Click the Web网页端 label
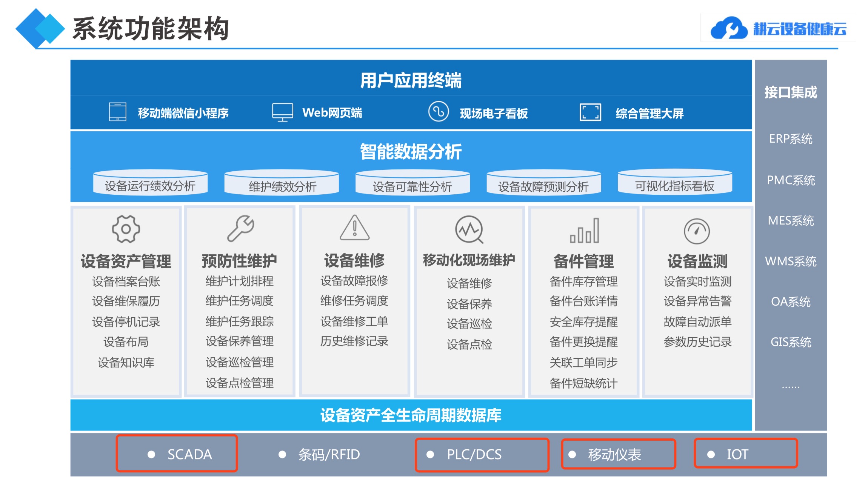This screenshot has width=868, height=495. point(332,112)
